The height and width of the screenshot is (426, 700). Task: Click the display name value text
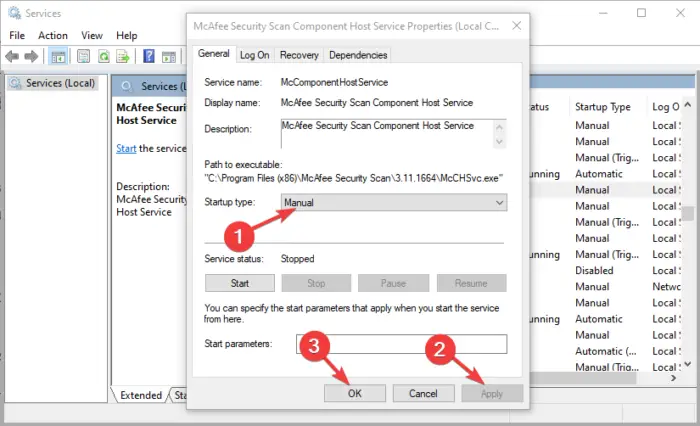tap(377, 103)
